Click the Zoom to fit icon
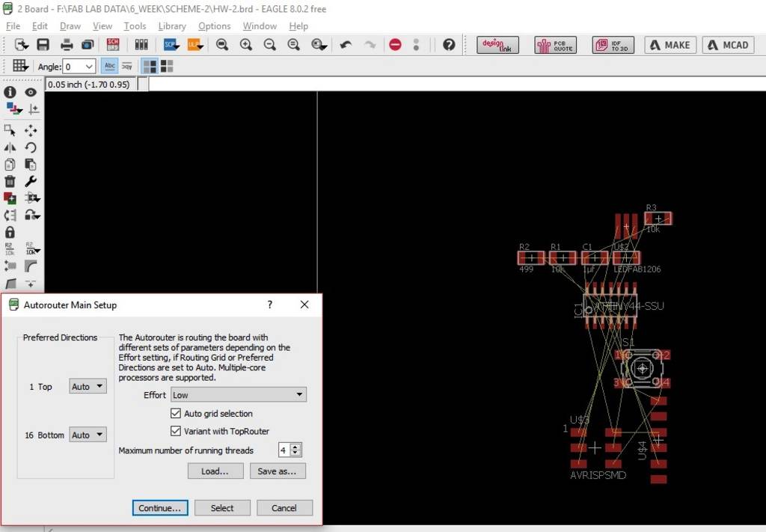Screen dimensions: 766x532 (x=222, y=45)
